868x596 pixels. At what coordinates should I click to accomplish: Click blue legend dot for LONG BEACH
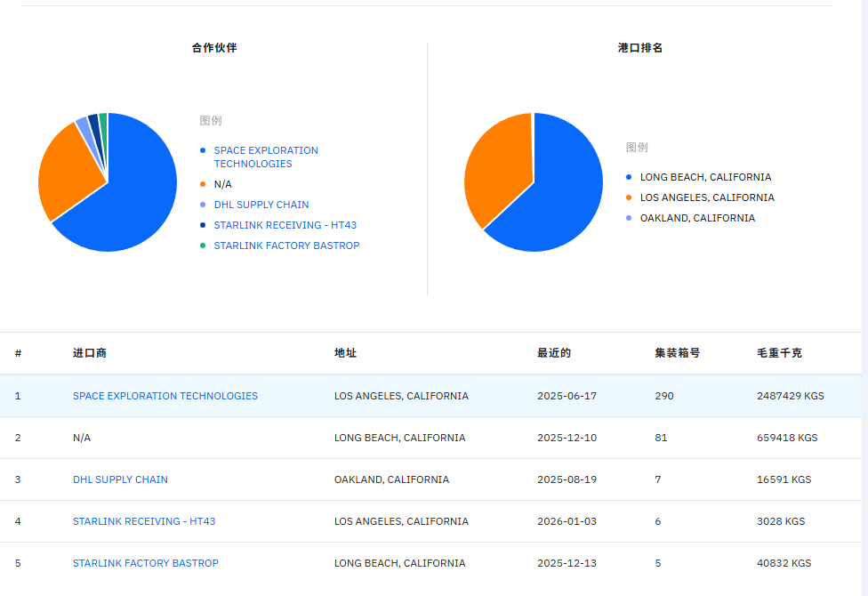[x=629, y=177]
